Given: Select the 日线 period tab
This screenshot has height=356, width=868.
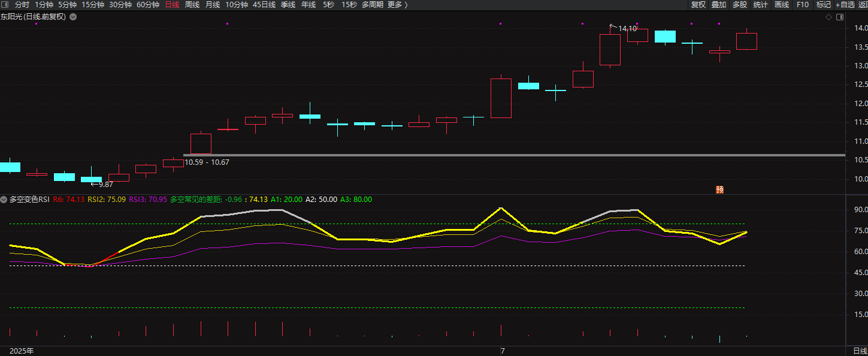Looking at the screenshot, I should pyautogui.click(x=172, y=5).
